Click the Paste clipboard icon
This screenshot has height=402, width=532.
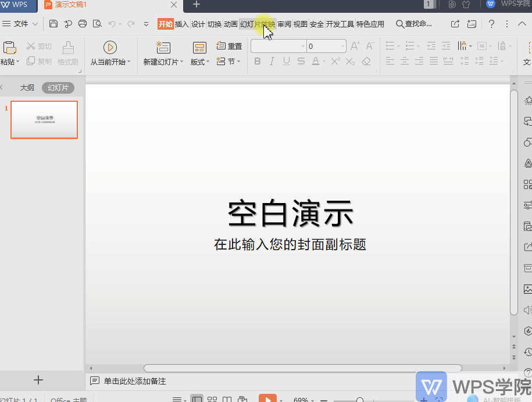click(9, 48)
